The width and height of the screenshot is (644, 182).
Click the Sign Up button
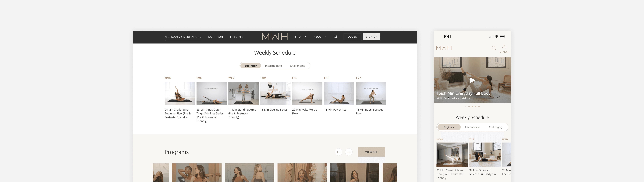point(371,37)
